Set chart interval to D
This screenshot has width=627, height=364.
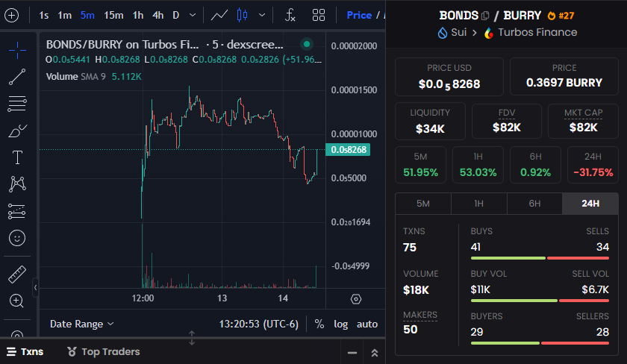click(175, 15)
